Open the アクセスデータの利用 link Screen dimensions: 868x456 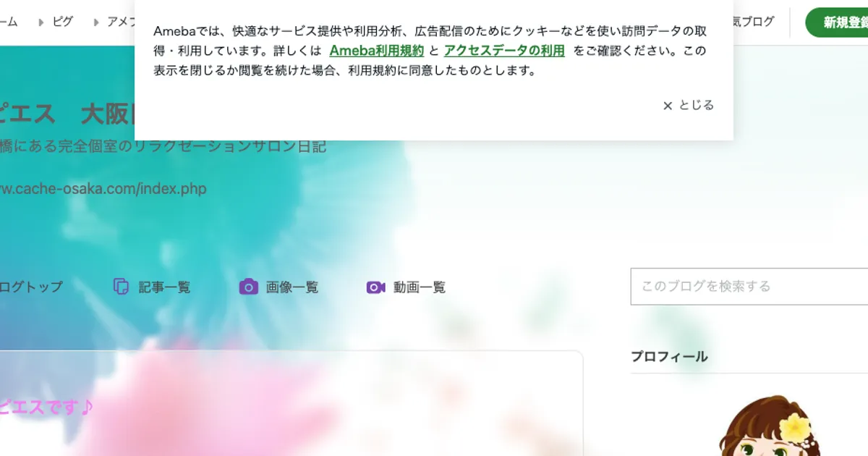[x=504, y=51]
